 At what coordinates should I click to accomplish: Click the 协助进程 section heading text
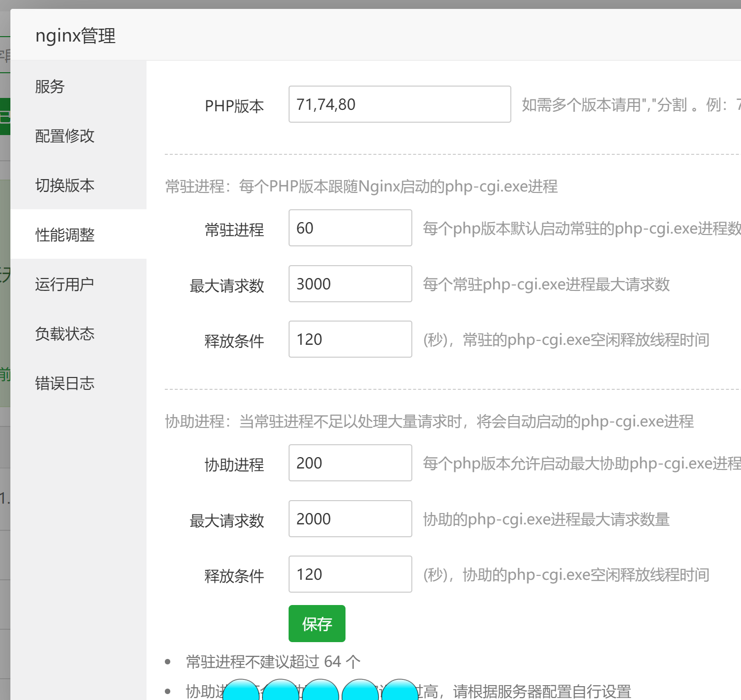[x=429, y=421]
